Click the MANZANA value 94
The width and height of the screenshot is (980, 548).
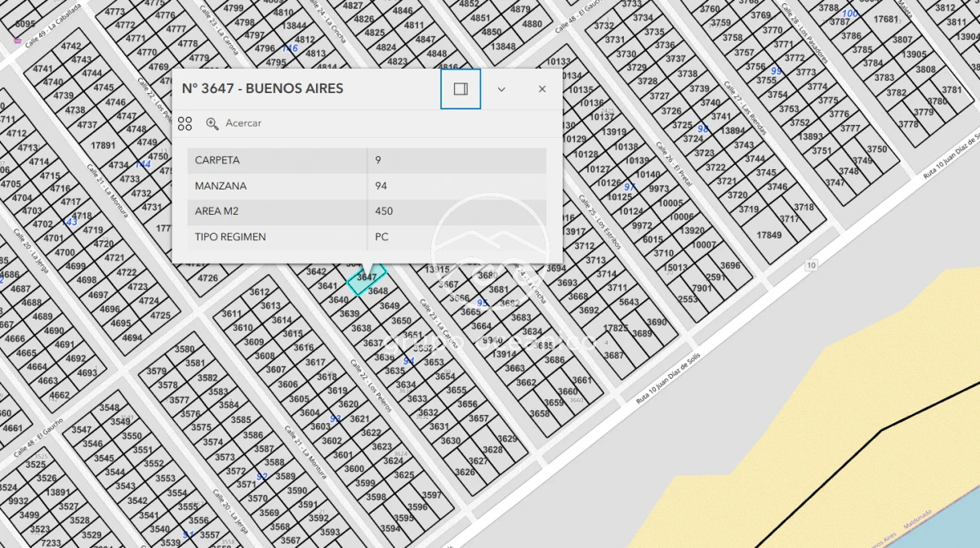[380, 186]
